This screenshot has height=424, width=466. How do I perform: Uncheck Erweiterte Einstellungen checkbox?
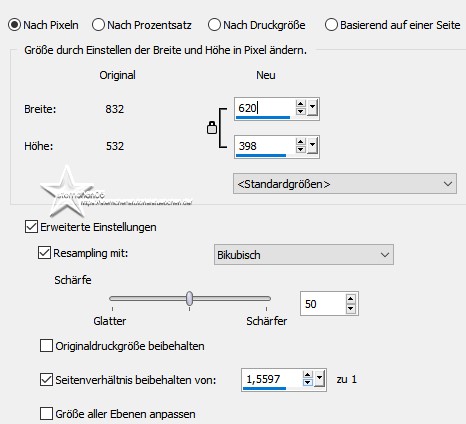click(31, 227)
